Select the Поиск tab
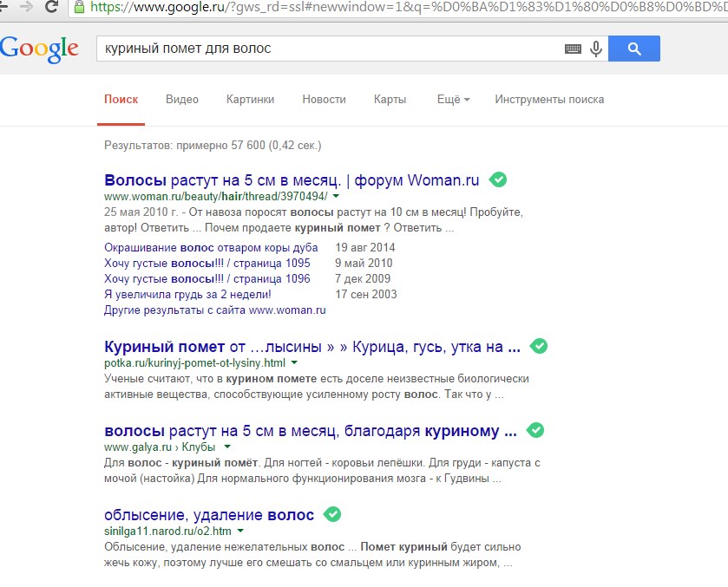728x587 pixels. coord(121,100)
